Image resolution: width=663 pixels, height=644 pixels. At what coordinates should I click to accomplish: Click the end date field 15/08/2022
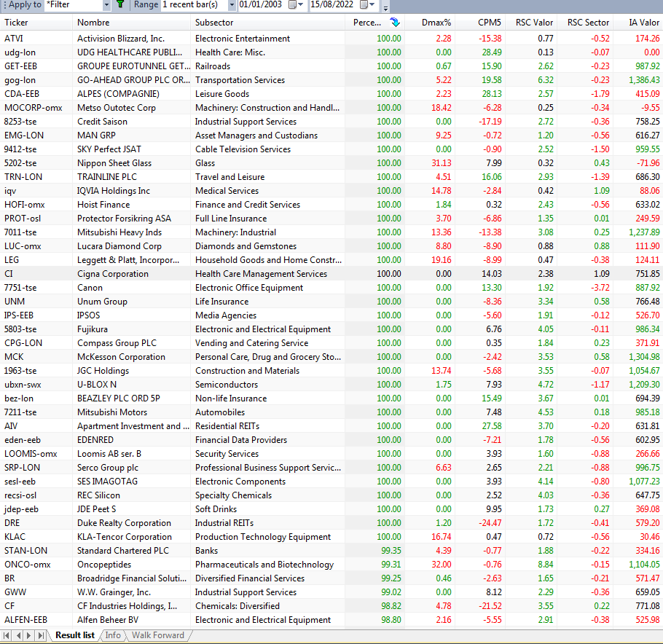332,4
